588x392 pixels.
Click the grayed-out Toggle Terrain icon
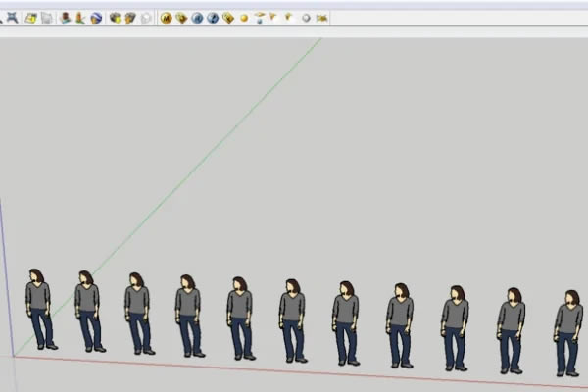(x=79, y=18)
